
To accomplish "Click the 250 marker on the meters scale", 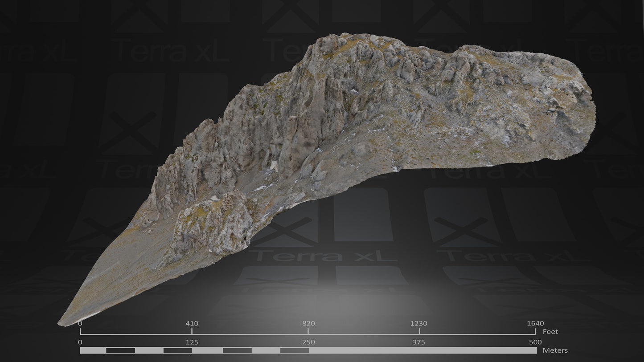I will pos(309,342).
